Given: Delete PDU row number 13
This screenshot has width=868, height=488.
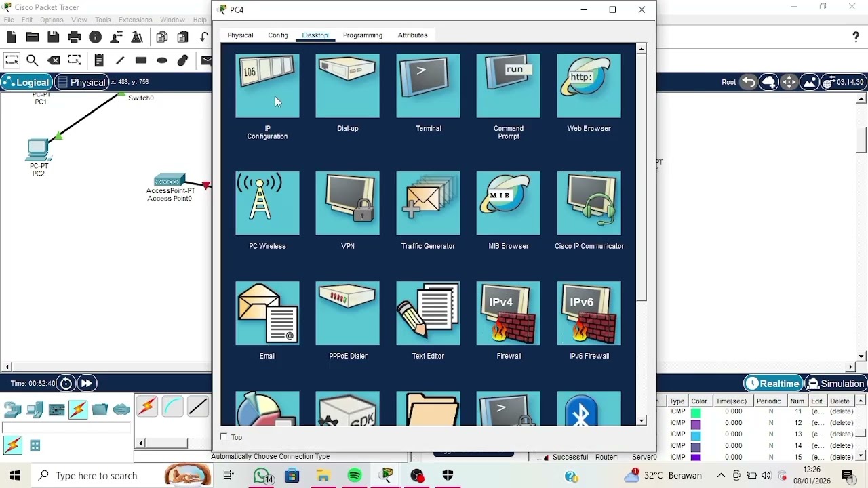Looking at the screenshot, I should click(x=842, y=434).
